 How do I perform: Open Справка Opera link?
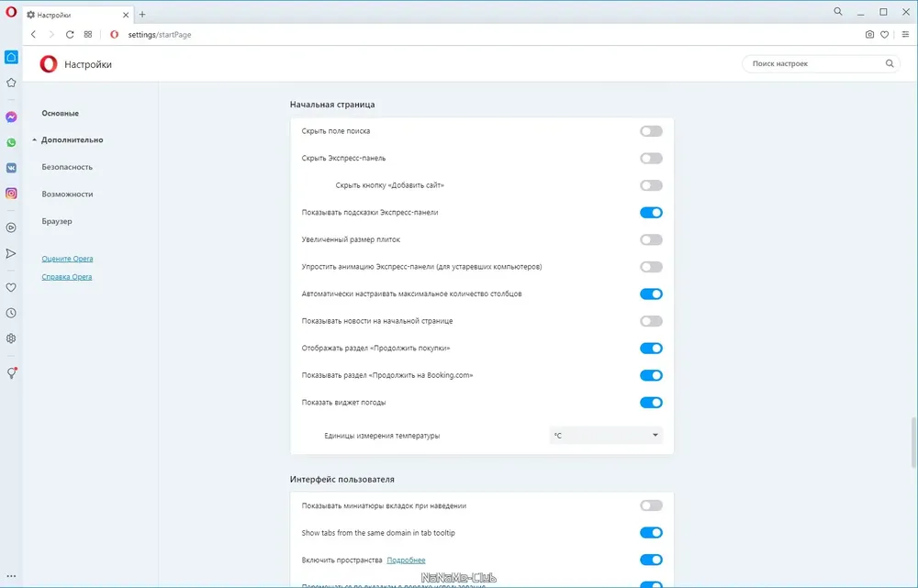[x=67, y=277]
